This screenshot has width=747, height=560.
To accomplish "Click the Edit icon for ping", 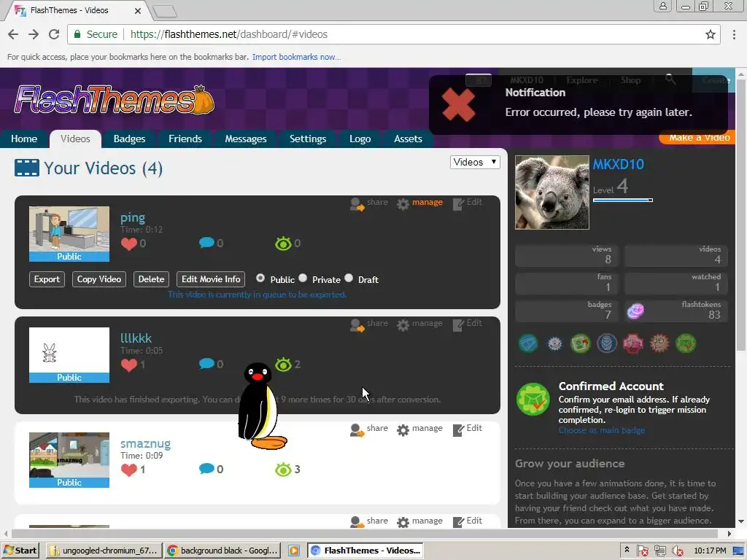I will [458, 204].
